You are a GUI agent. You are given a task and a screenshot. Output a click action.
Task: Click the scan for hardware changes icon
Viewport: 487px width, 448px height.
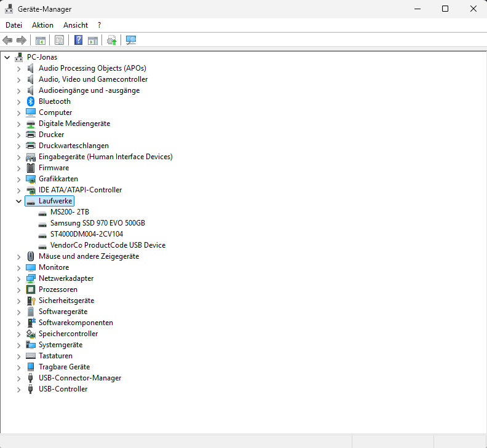click(131, 40)
